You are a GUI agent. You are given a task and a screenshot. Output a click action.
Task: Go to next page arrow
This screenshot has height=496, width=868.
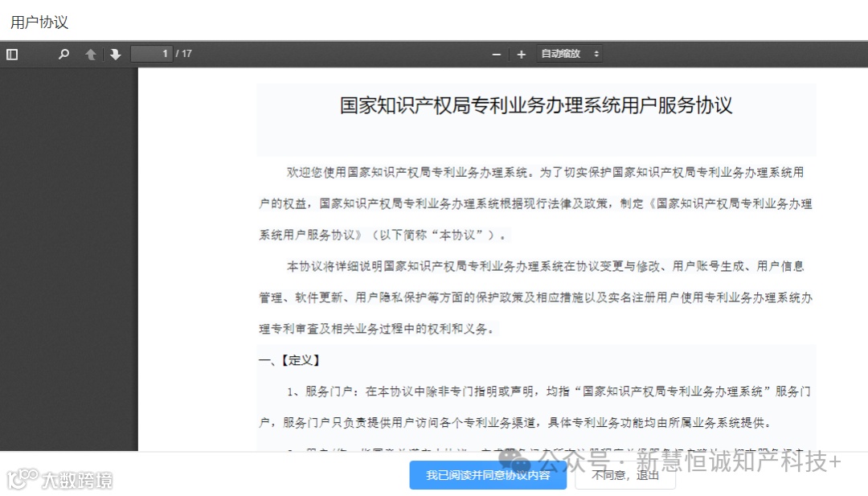tap(115, 54)
